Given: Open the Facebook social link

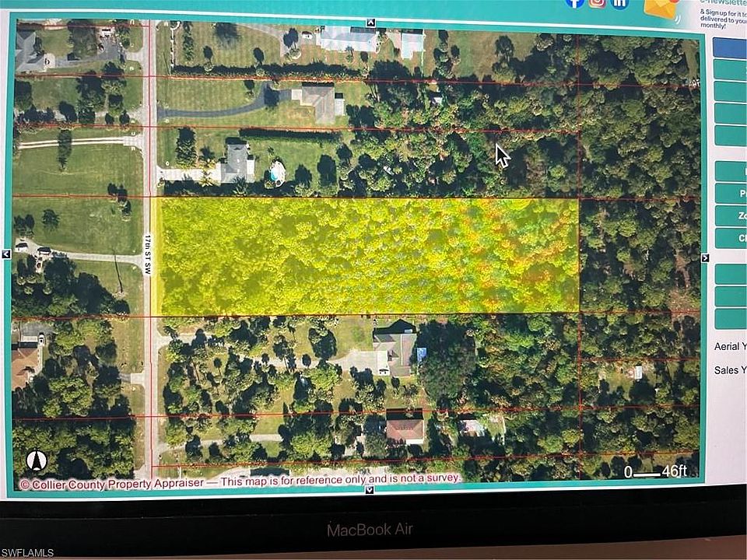Looking at the screenshot, I should click(x=576, y=2).
